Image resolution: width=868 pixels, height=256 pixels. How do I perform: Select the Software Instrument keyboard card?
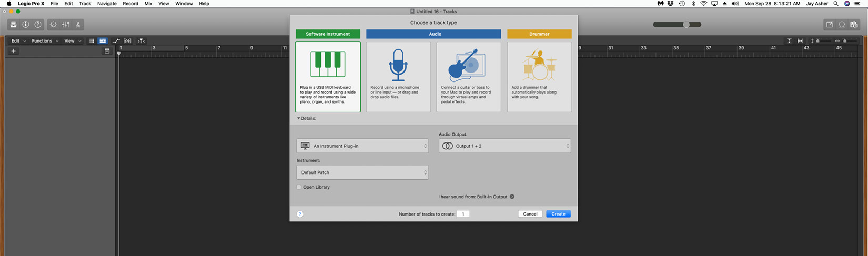pos(328,77)
